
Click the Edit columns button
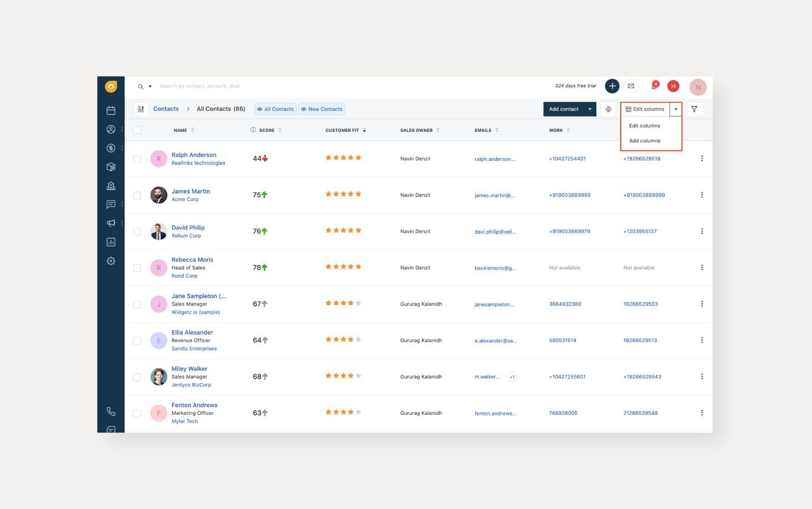click(x=645, y=109)
